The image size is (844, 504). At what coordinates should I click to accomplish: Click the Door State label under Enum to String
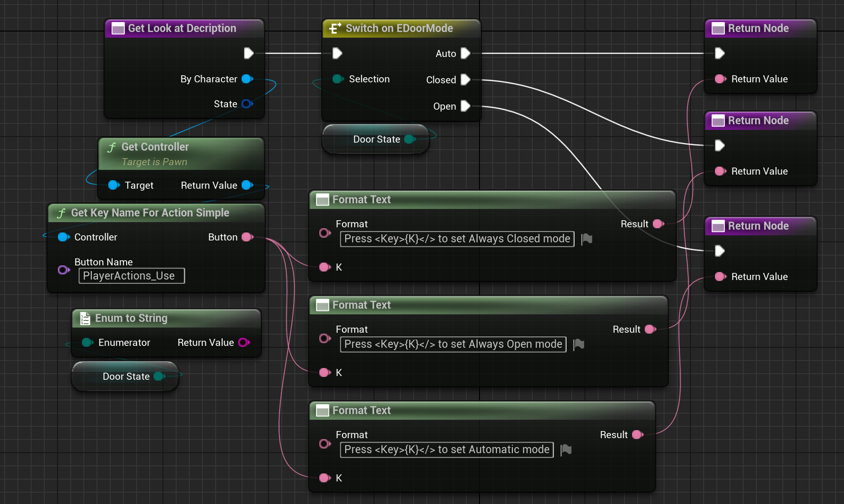(x=126, y=376)
